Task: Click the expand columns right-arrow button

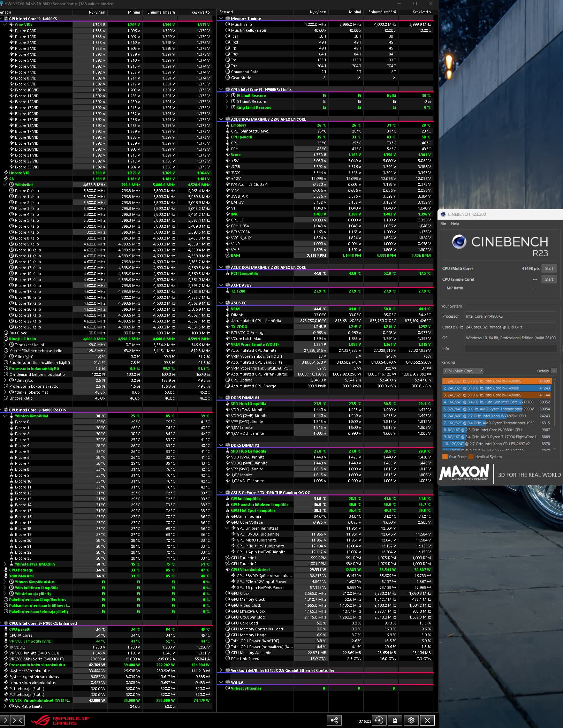Action: point(5,720)
